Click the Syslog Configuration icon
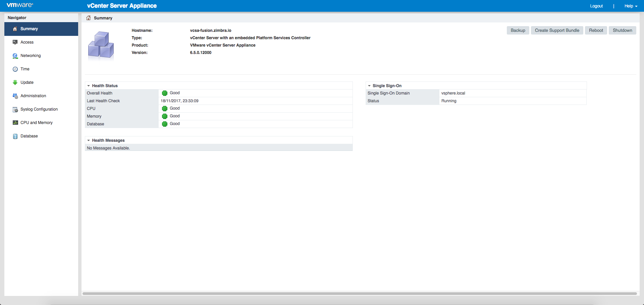 [15, 109]
